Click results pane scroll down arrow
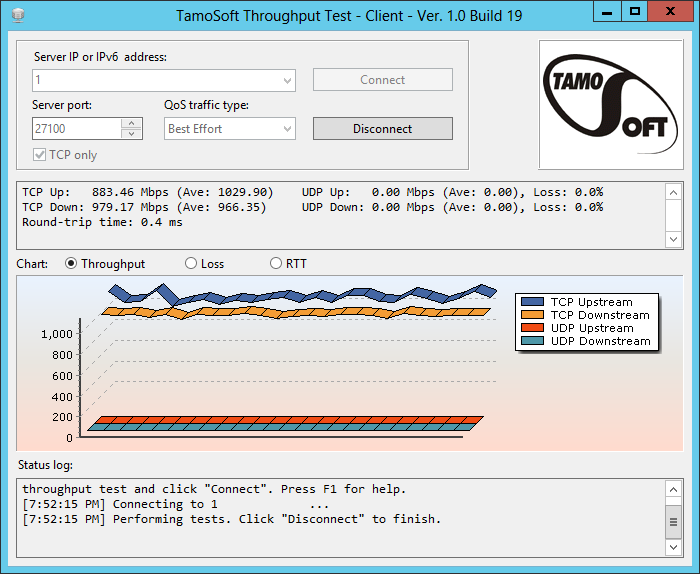The height and width of the screenshot is (574, 700). click(673, 239)
